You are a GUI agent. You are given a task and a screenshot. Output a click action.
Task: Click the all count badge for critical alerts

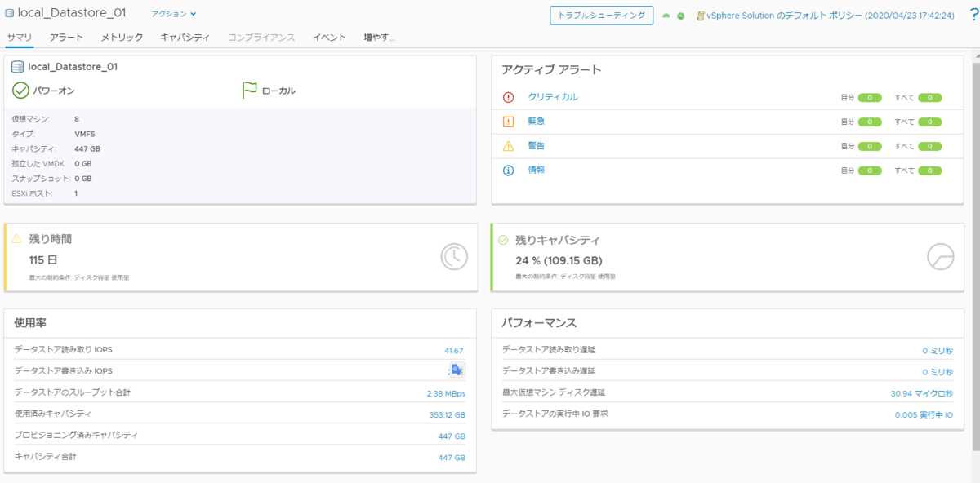click(x=930, y=98)
